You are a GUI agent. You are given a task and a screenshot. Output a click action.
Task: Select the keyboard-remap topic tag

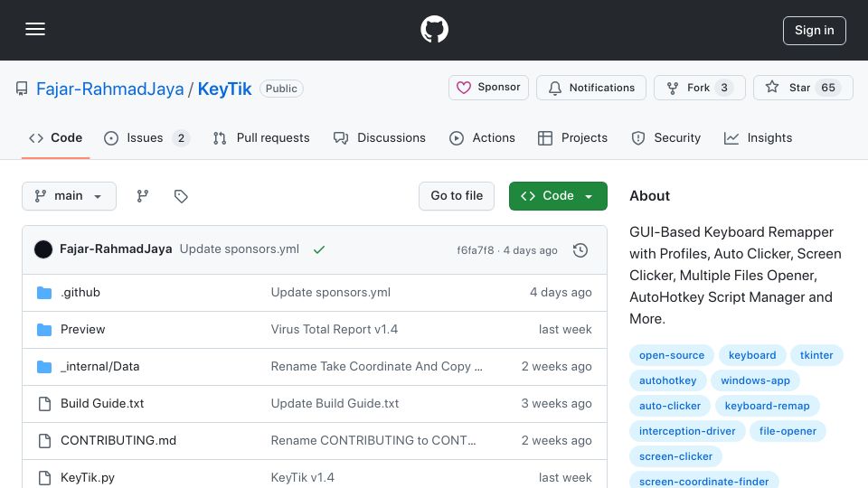pyautogui.click(x=768, y=406)
